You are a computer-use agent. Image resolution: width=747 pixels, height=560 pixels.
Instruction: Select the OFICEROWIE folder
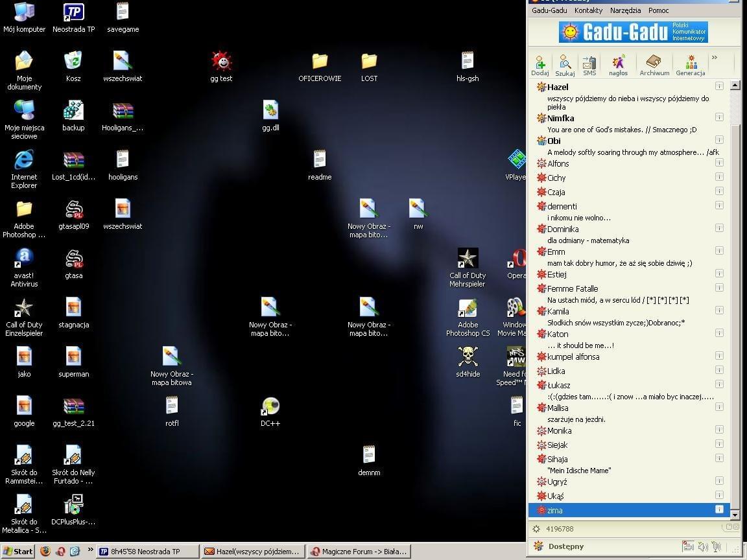point(320,66)
